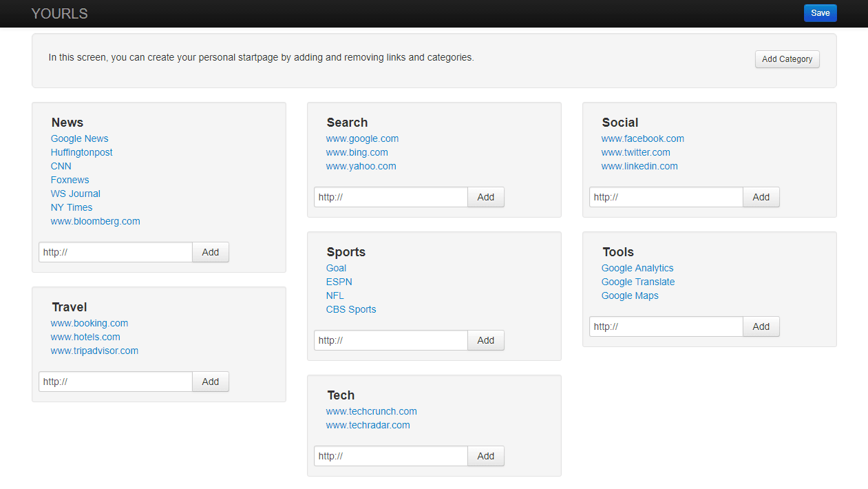Screen dimensions: 868x489
Task: Open the www.bloomberg.com link
Action: point(95,221)
